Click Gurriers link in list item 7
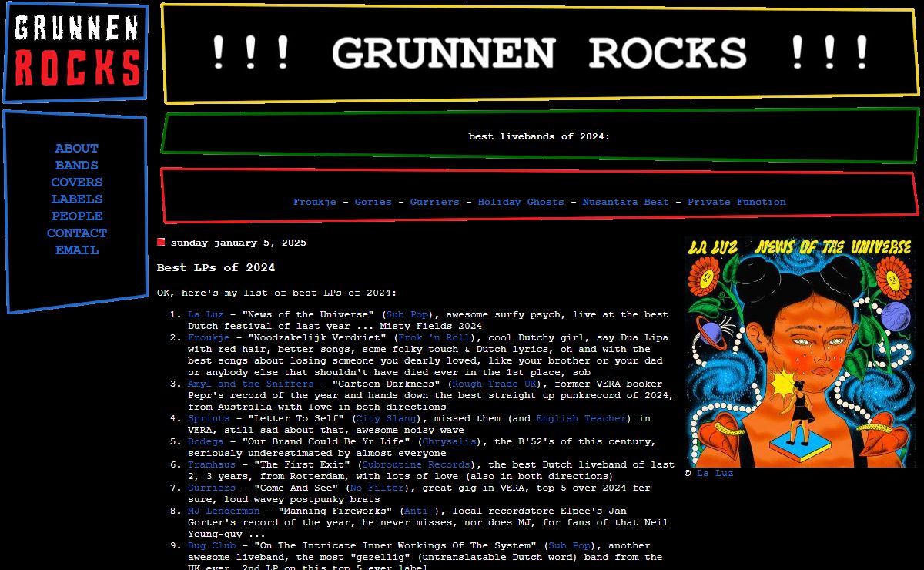 (212, 488)
